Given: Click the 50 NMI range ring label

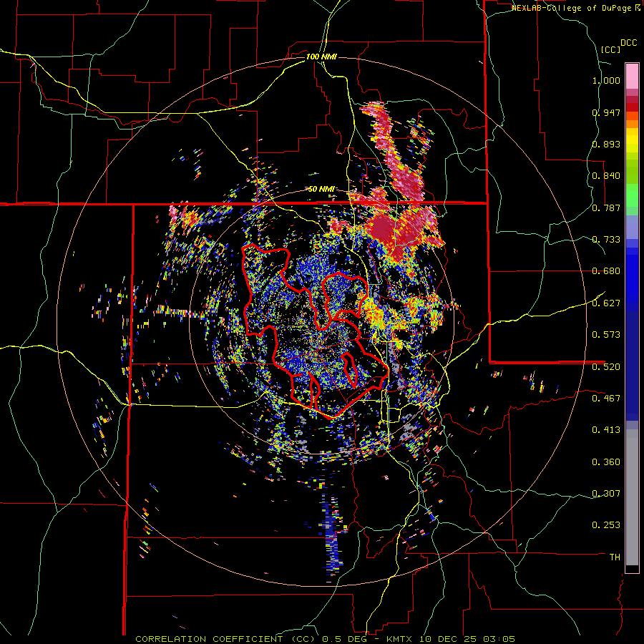Looking at the screenshot, I should (x=321, y=190).
